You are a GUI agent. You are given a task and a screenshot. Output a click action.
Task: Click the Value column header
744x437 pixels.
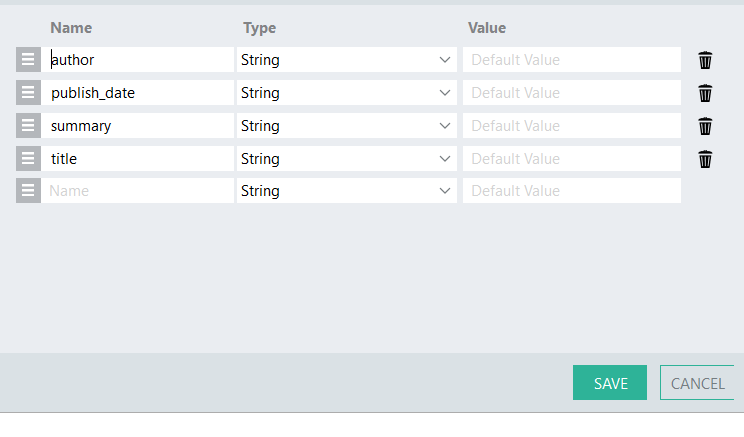pos(487,28)
